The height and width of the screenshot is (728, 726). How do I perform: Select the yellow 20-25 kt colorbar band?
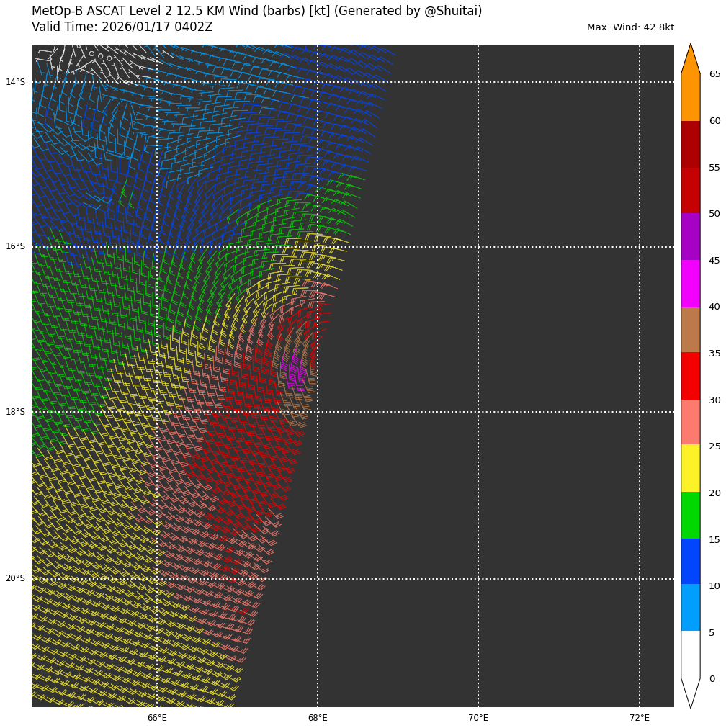[690, 468]
